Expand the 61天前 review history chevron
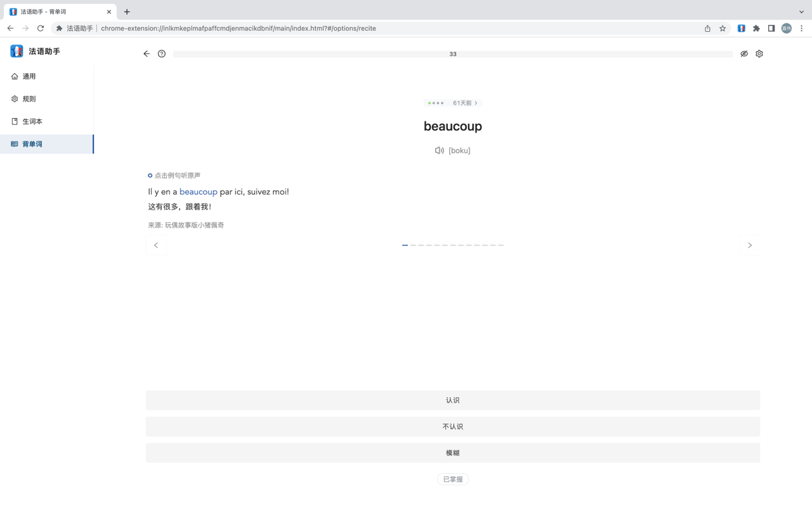 (x=476, y=103)
